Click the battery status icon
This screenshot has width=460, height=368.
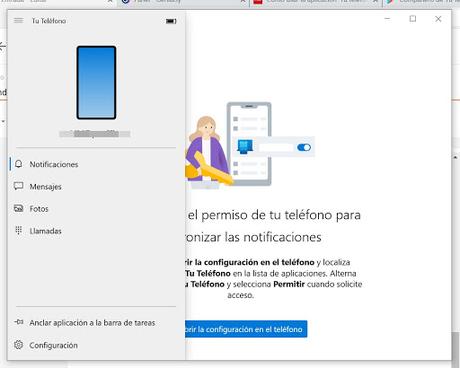point(171,21)
